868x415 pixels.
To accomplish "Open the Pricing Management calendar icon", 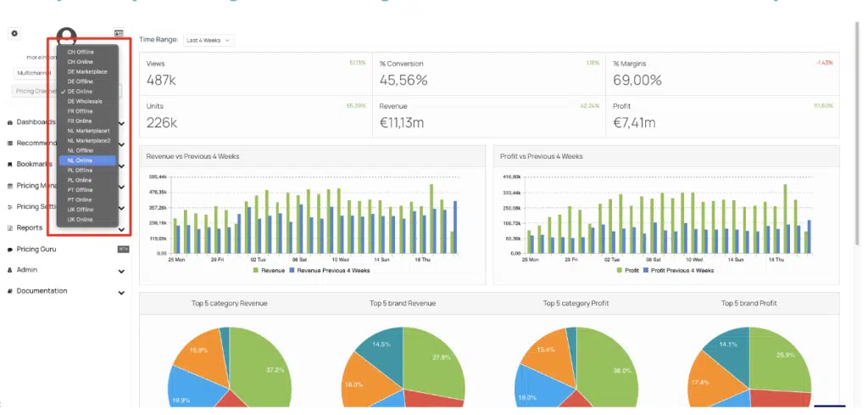I will tap(10, 186).
